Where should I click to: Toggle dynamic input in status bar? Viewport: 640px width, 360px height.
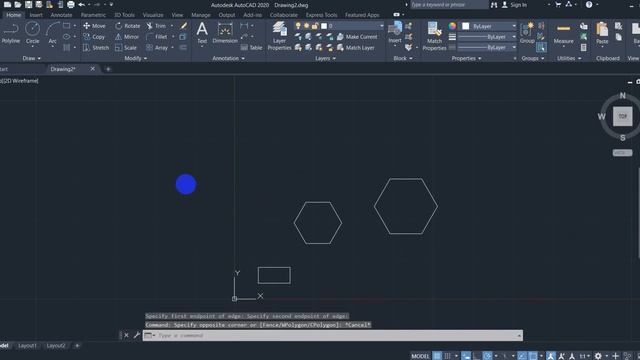pyautogui.click(x=466, y=356)
